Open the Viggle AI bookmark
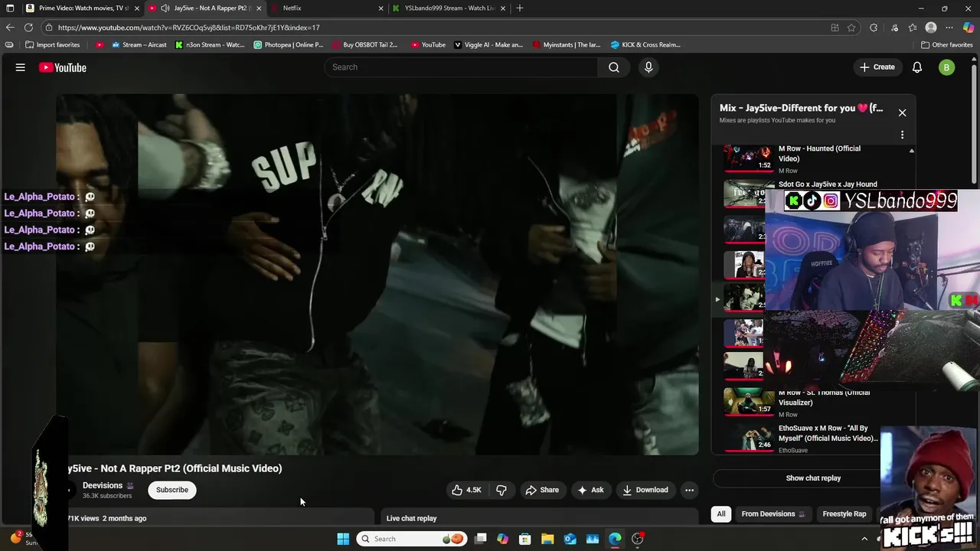 pyautogui.click(x=488, y=44)
